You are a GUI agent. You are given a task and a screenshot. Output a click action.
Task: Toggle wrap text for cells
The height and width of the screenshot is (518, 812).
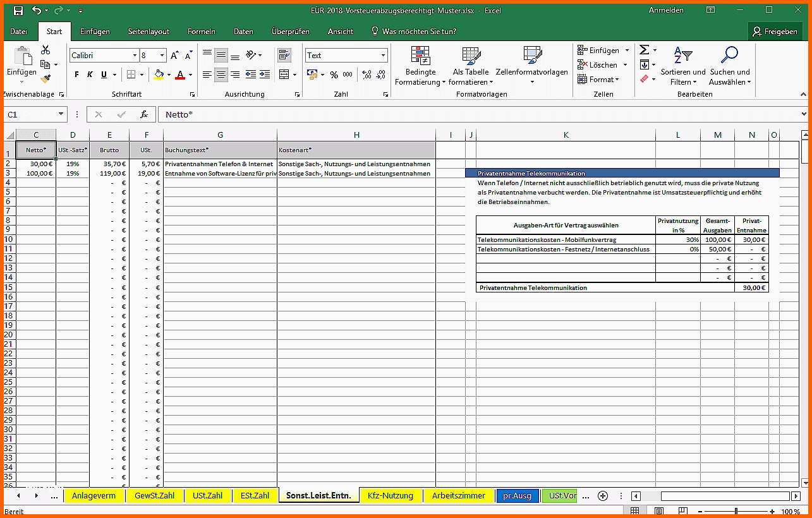click(284, 56)
